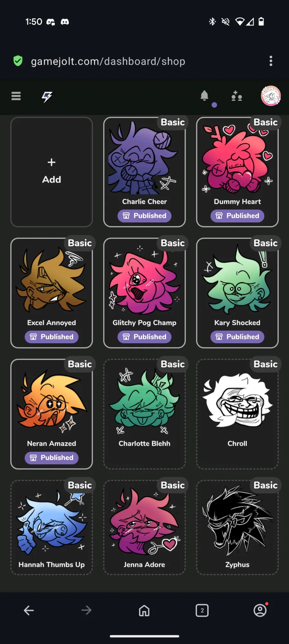This screenshot has height=644, width=289.
Task: Open the unpublished Chroll sticker
Action: [237, 414]
